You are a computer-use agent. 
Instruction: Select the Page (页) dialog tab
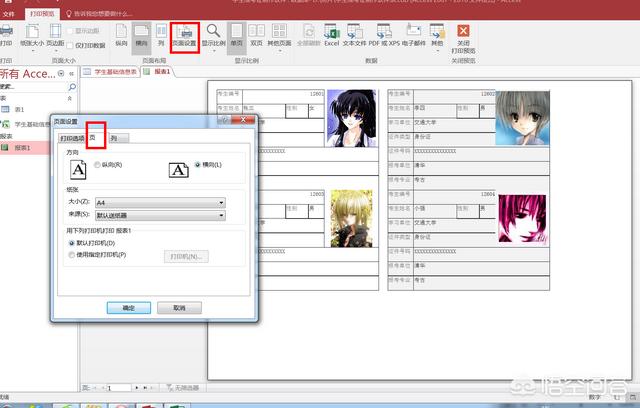(96, 137)
